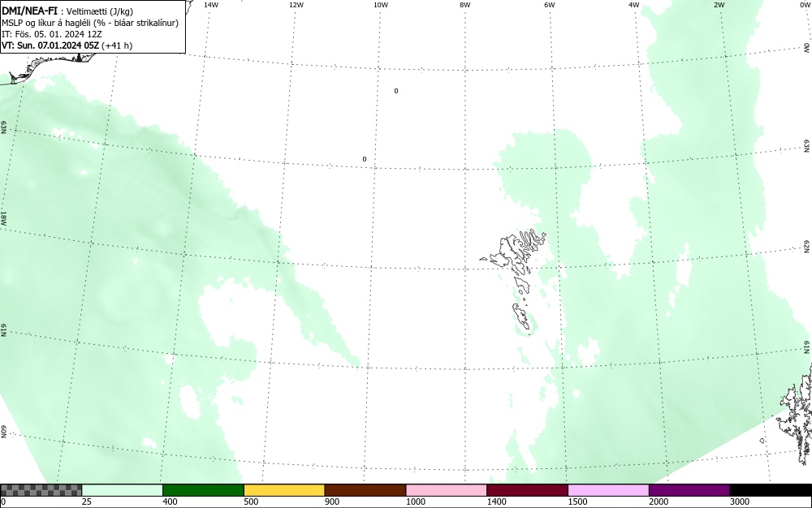Click the "10W" longitude label
Viewport: 812px width, 508px height.
tap(381, 5)
